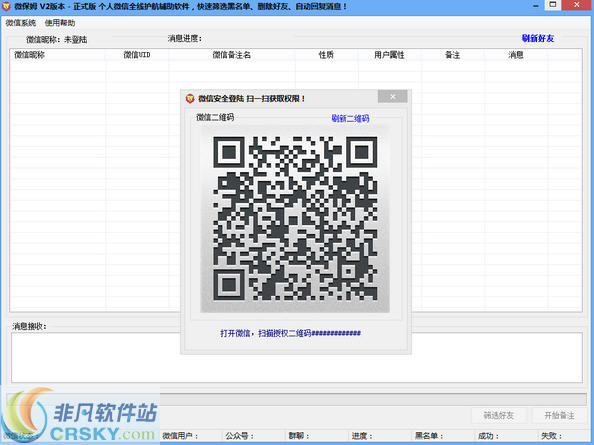Image resolution: width=594 pixels, height=445 pixels.
Task: Click the 开始备注 button
Action: click(559, 415)
